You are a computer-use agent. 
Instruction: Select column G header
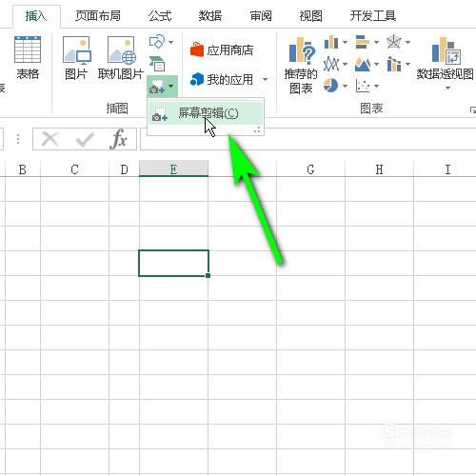310,169
